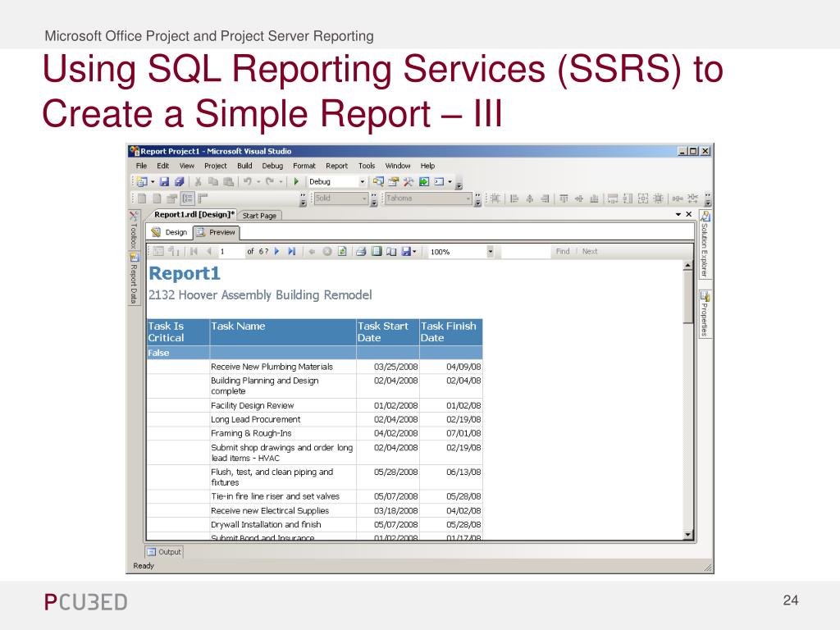Open the Help menu

(x=427, y=166)
